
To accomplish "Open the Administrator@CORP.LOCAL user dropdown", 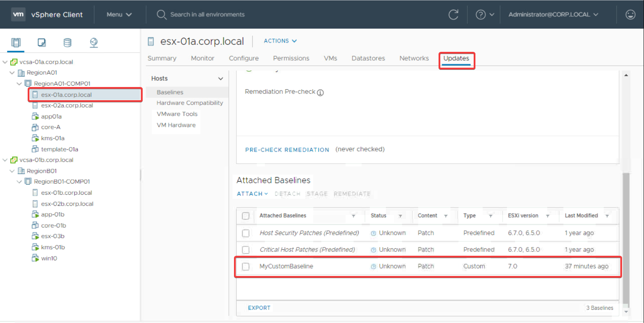I will click(553, 15).
